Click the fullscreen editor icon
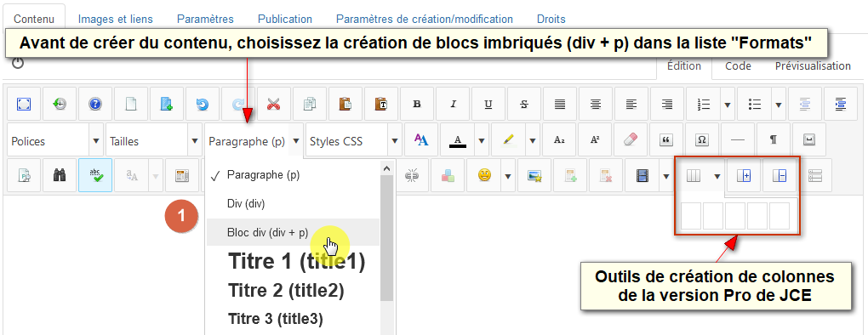Viewport: 868px width, 335px height. [x=25, y=104]
